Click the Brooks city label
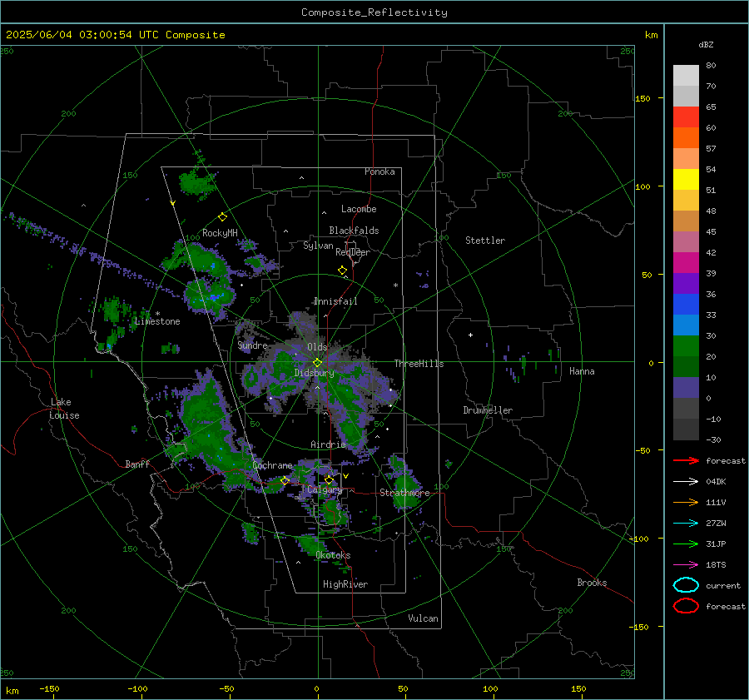The image size is (749, 700). (x=592, y=583)
